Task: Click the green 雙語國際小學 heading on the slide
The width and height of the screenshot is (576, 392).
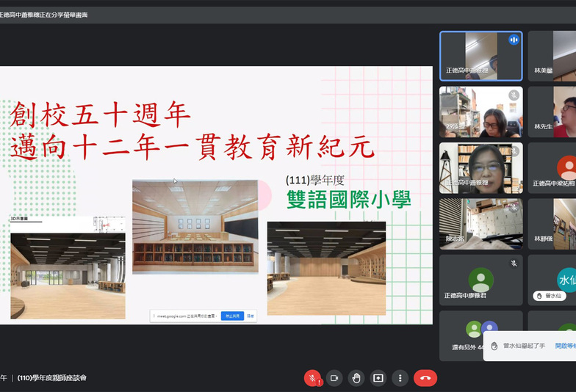Action: (348, 200)
